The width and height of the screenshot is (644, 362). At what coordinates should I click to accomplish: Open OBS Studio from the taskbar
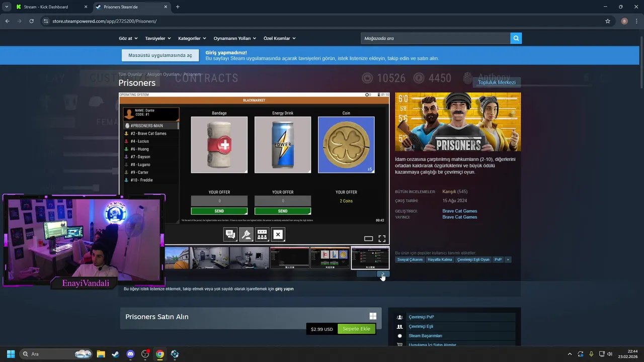pos(145,354)
